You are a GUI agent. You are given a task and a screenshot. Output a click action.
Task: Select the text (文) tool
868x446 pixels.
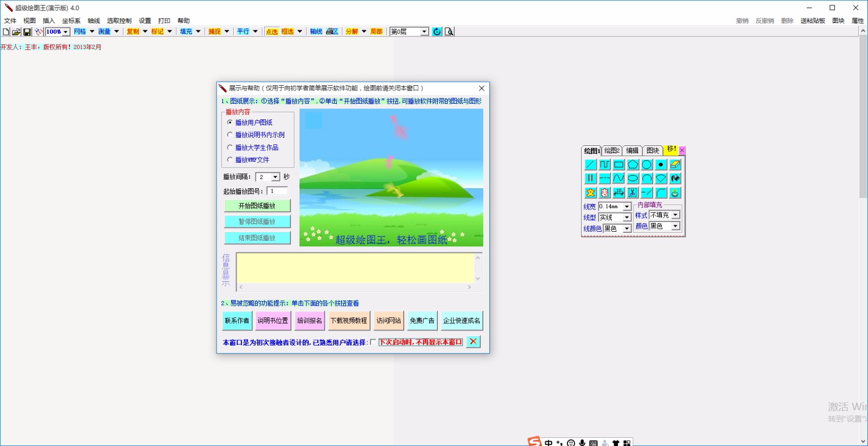coord(590,193)
